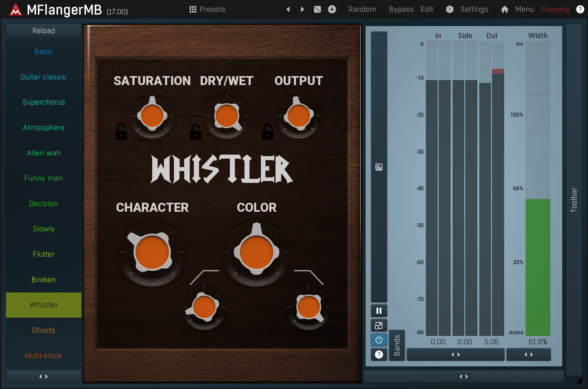Pause the meters with the pause icon
Image resolution: width=588 pixels, height=389 pixels.
(379, 311)
